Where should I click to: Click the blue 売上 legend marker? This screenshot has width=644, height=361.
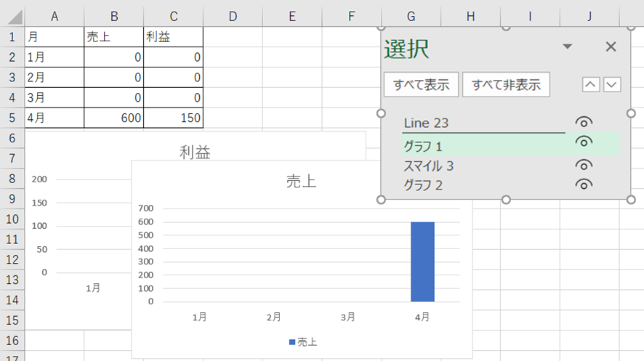[x=292, y=341]
